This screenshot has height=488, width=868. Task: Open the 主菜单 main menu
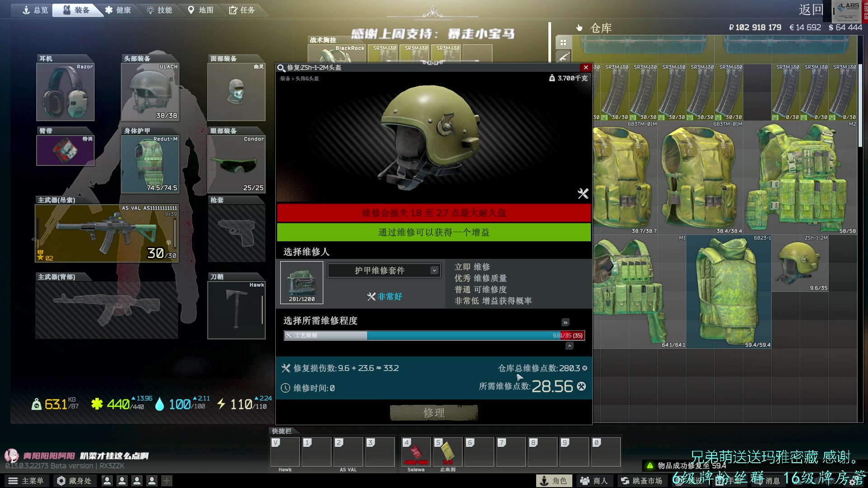26,481
